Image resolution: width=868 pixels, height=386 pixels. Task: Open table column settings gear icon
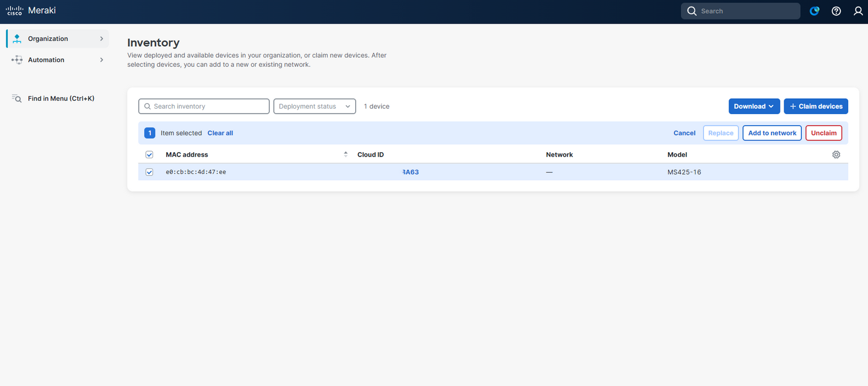click(x=836, y=155)
